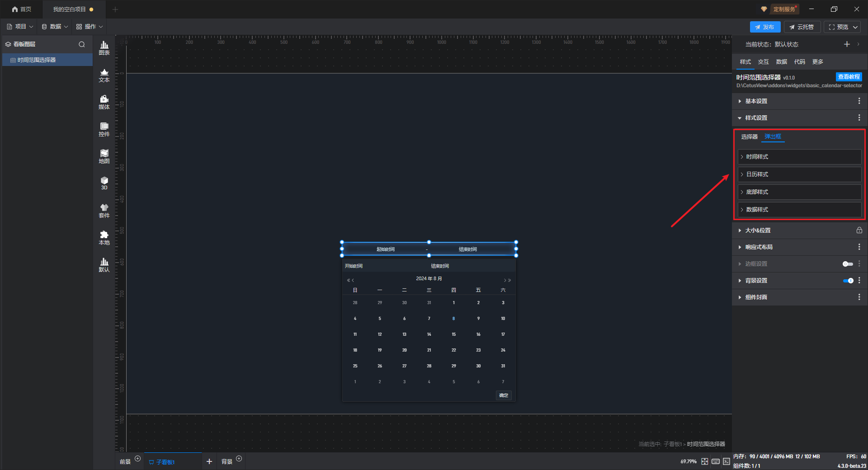Expand the 数据样式 group
The width and height of the screenshot is (868, 470).
coord(799,210)
